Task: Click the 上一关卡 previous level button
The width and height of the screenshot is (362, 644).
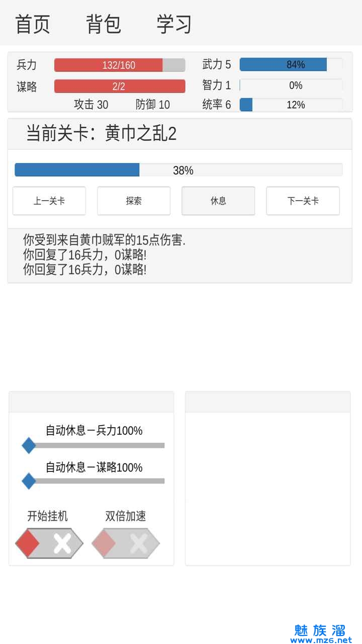Action: pos(49,201)
